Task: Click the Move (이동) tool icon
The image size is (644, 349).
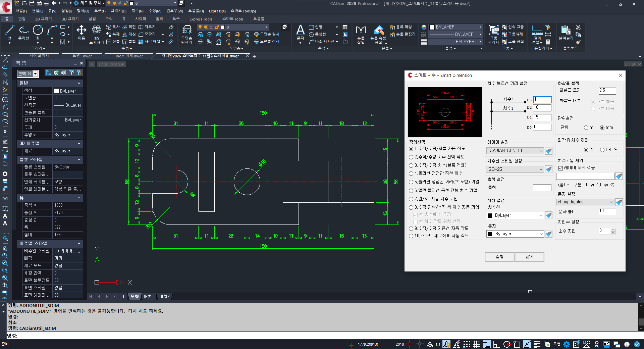Action: (x=81, y=31)
